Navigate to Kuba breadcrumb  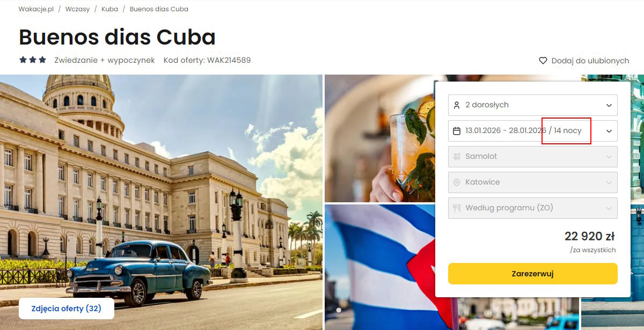(x=109, y=9)
